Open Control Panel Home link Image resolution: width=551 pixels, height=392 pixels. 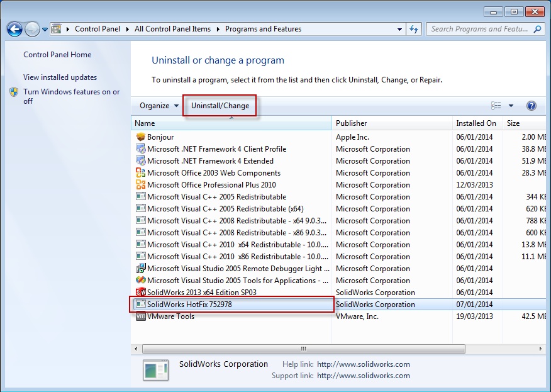click(57, 55)
